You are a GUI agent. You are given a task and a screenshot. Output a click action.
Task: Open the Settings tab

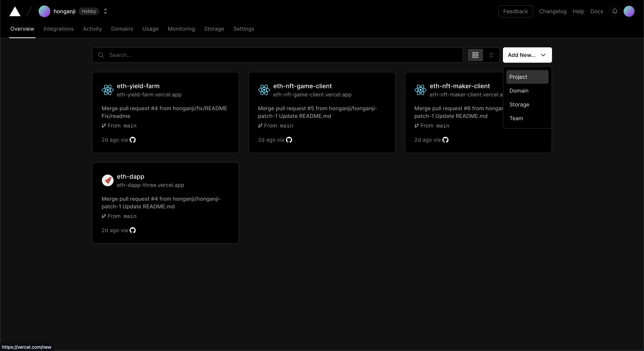coord(244,29)
